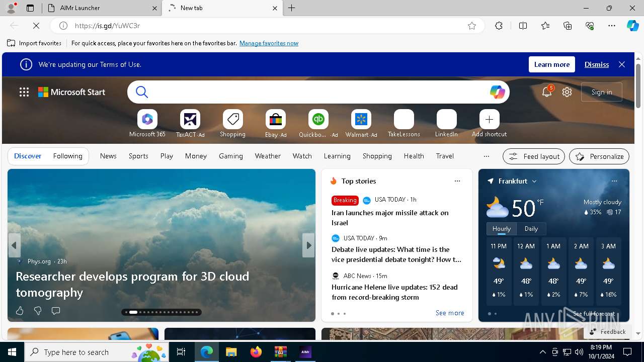
Task: Click See more top stories
Action: point(450,313)
